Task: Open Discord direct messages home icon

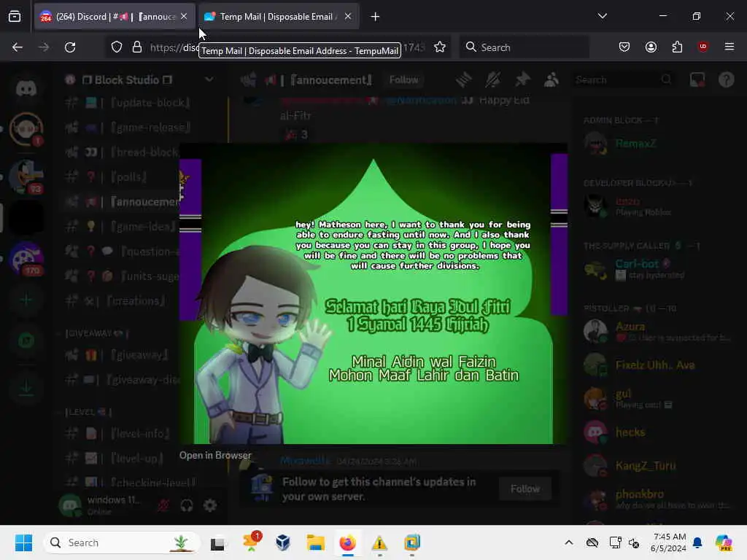Action: (26, 87)
